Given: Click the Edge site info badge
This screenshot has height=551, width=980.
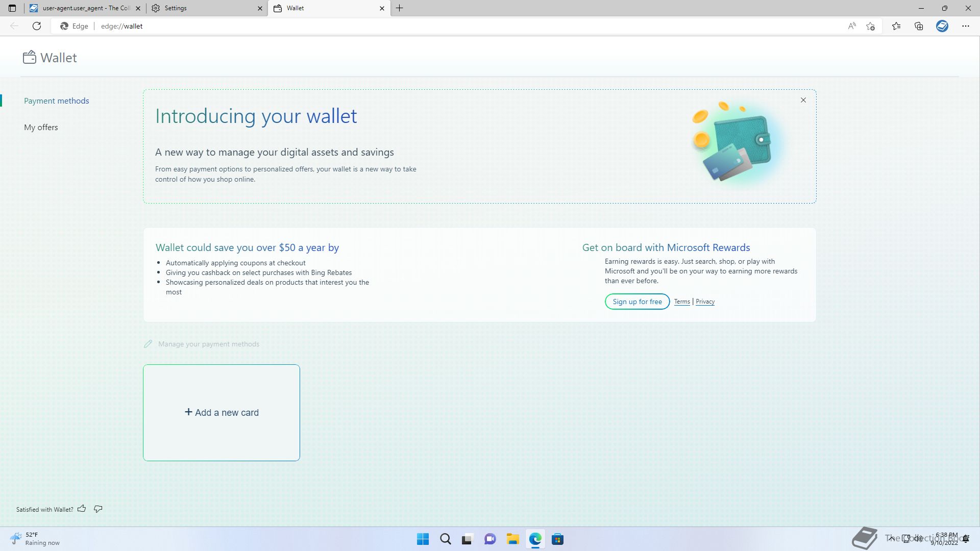Looking at the screenshot, I should pyautogui.click(x=75, y=26).
